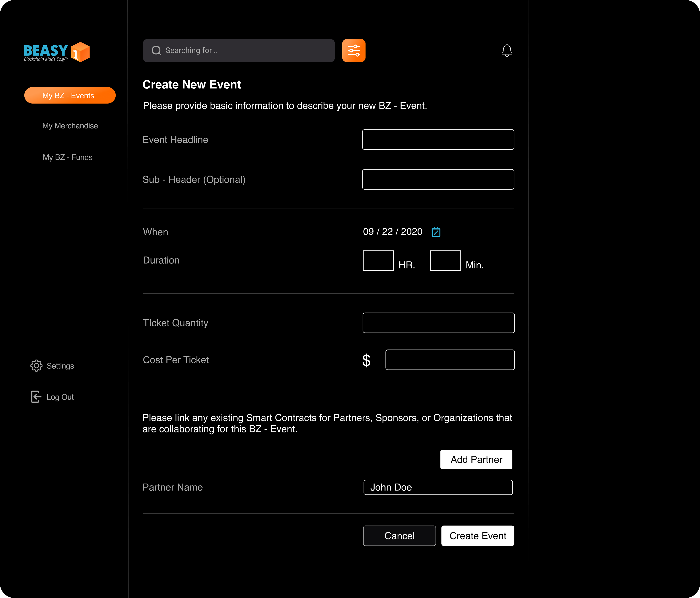Click the Partner Name field with John Doe
Screen dimensions: 700x598
point(438,487)
